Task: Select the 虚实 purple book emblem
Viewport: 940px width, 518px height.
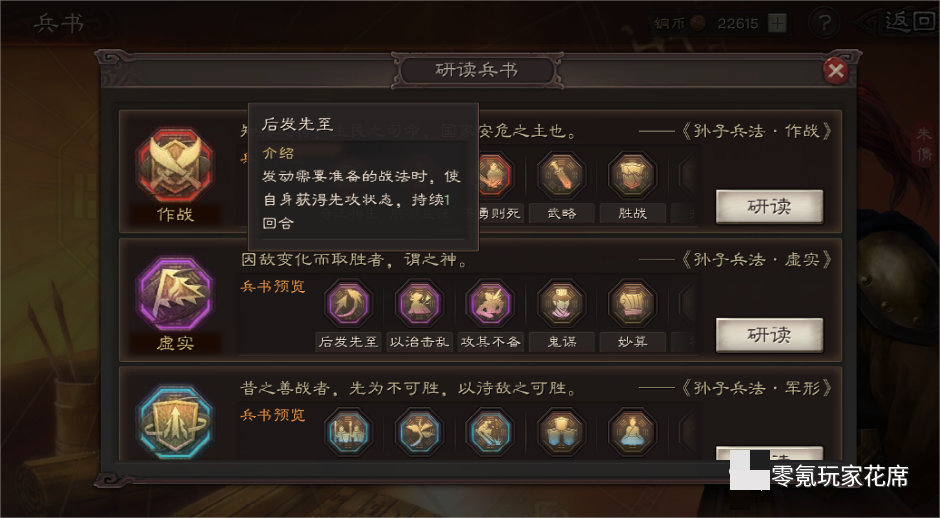Action: [174, 294]
